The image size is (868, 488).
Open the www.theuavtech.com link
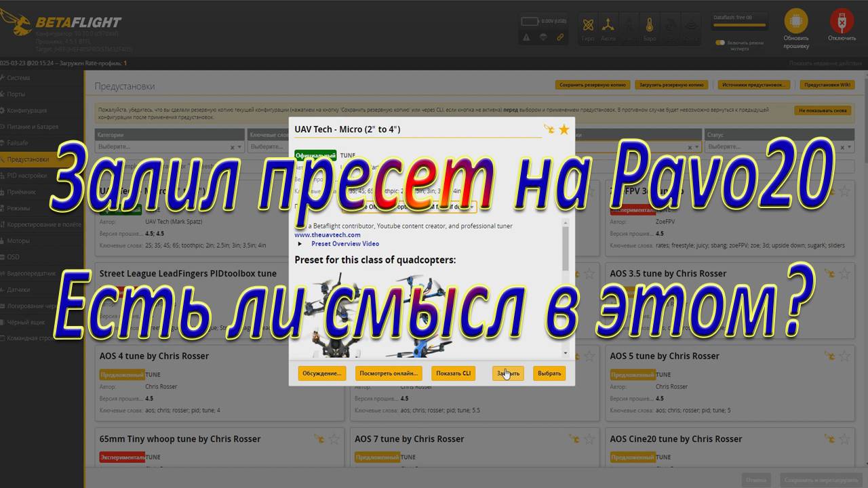click(328, 235)
